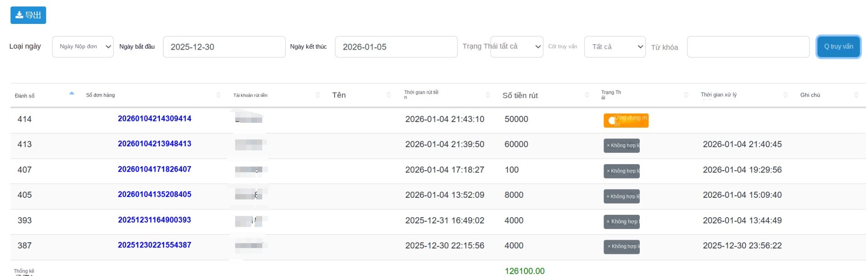Open order link 20251231164900393
Image resolution: width=868 pixels, height=276 pixels.
coord(154,220)
